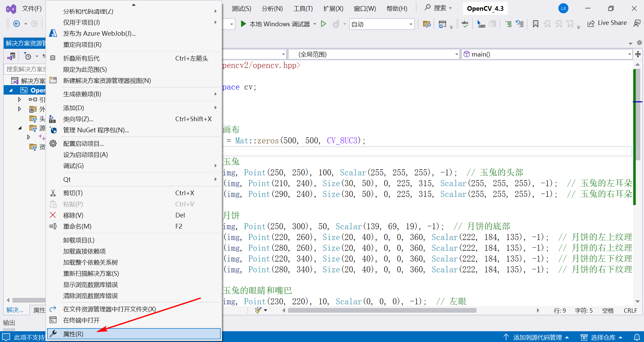Click the 搜索 search button
This screenshot has width=644, height=342.
pyautogui.click(x=438, y=8)
